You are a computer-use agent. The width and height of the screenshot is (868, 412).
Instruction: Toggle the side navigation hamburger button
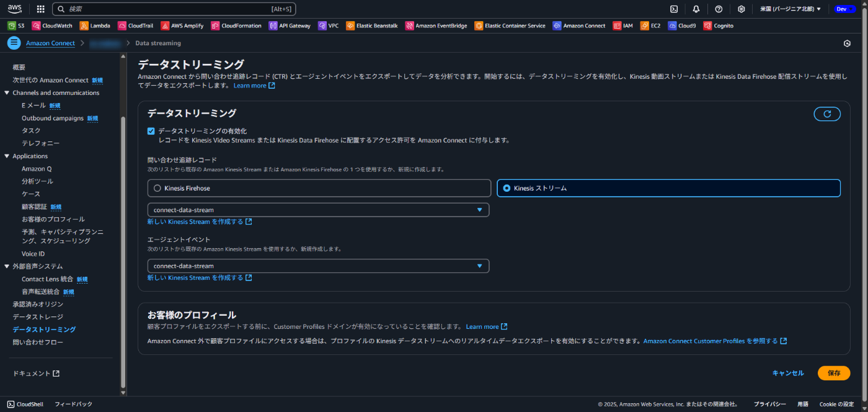point(14,43)
